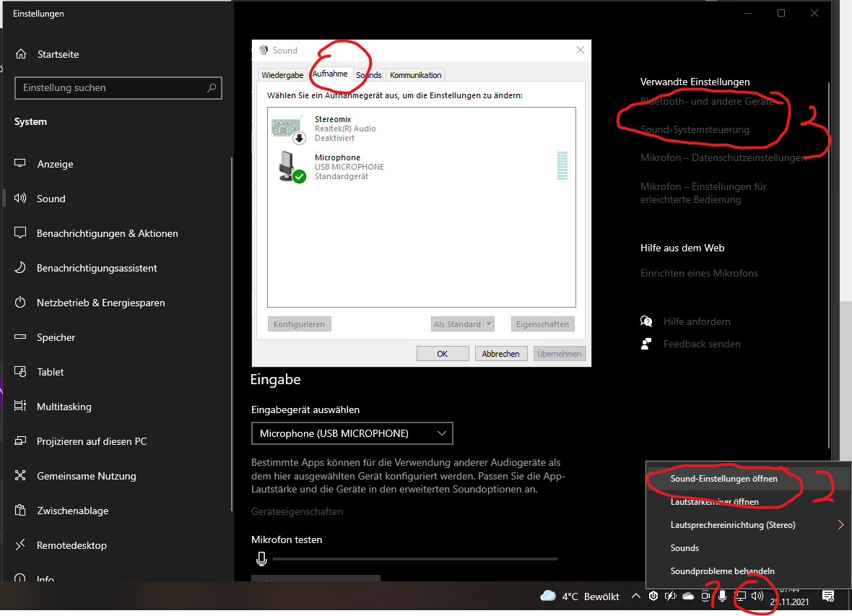Switch to the Kommunikation tab
This screenshot has width=852, height=616.
(x=415, y=75)
